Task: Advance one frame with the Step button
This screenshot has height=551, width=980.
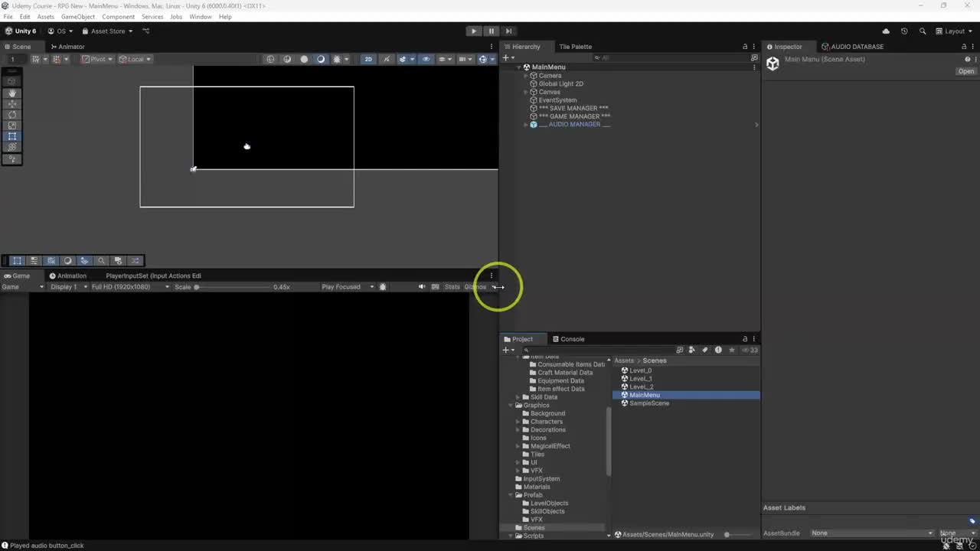Action: (508, 31)
